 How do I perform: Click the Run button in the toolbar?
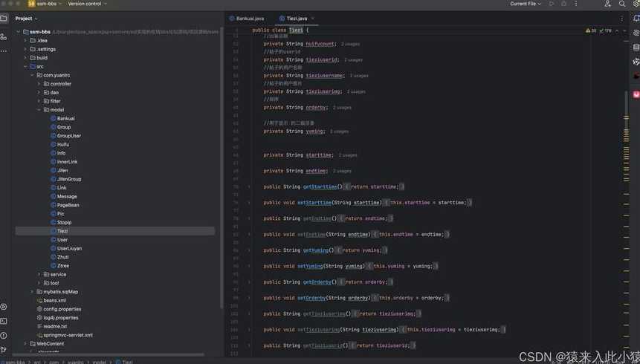(552, 4)
